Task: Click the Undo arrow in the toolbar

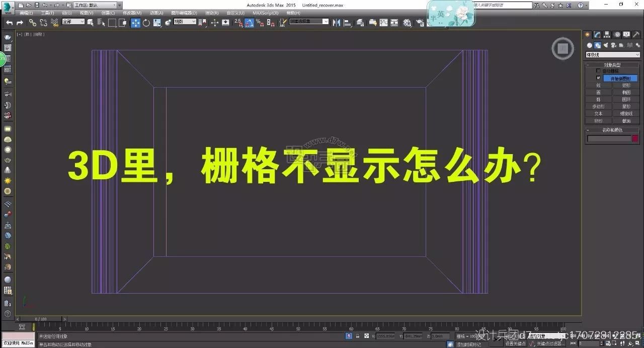Action: click(x=8, y=23)
